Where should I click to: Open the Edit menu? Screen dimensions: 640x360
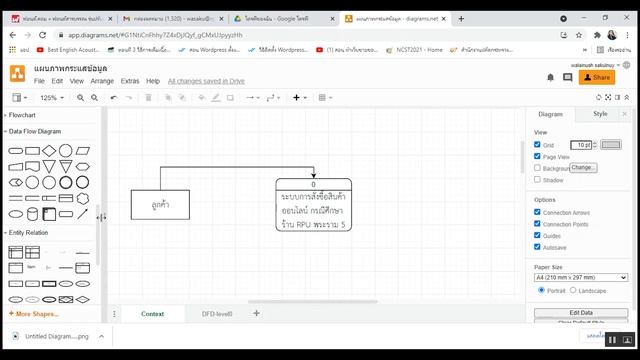click(x=57, y=81)
